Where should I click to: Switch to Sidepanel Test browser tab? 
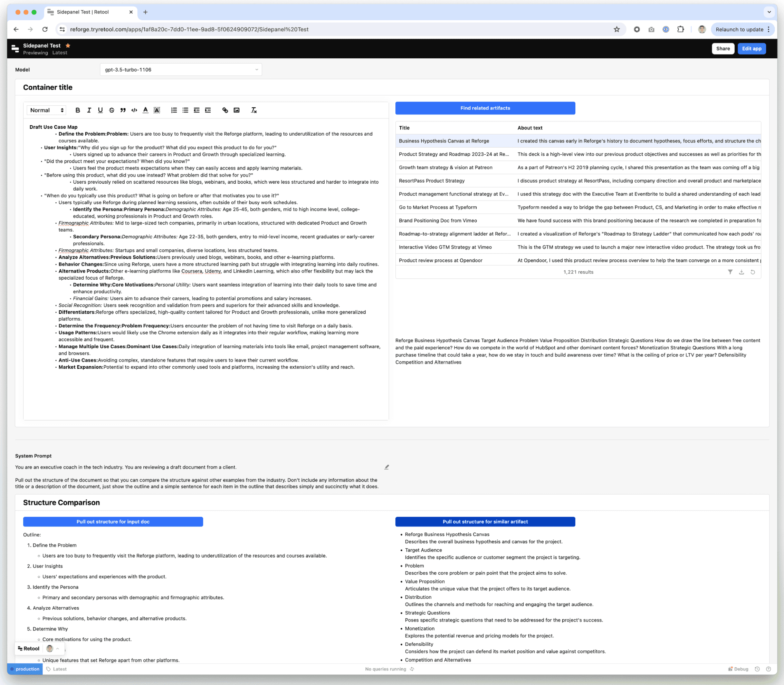click(83, 12)
